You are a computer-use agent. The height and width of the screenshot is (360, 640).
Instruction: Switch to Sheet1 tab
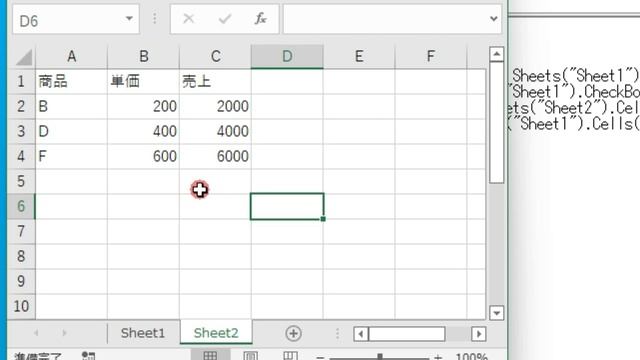tap(143, 333)
